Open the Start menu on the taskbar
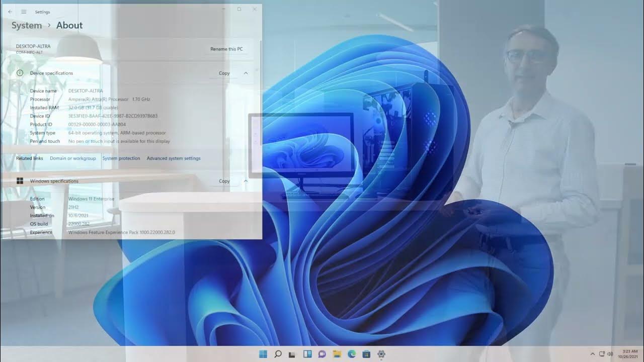This screenshot has width=644, height=362. tap(263, 354)
